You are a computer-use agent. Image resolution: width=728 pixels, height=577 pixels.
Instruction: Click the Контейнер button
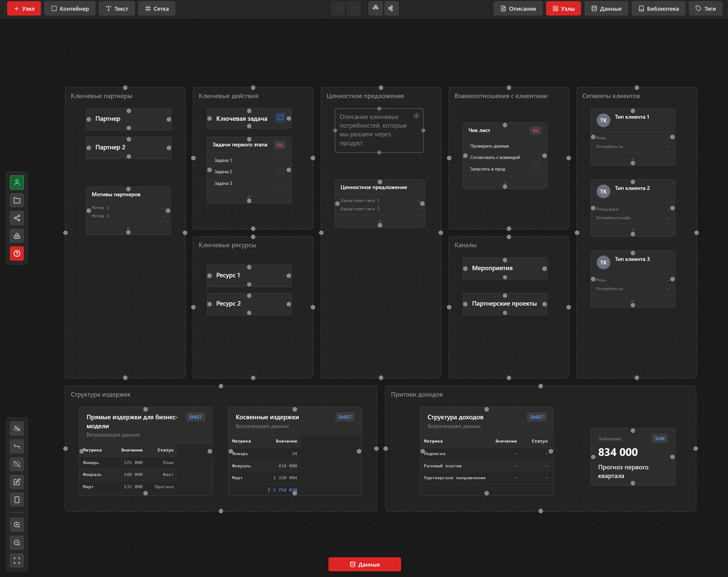70,8
